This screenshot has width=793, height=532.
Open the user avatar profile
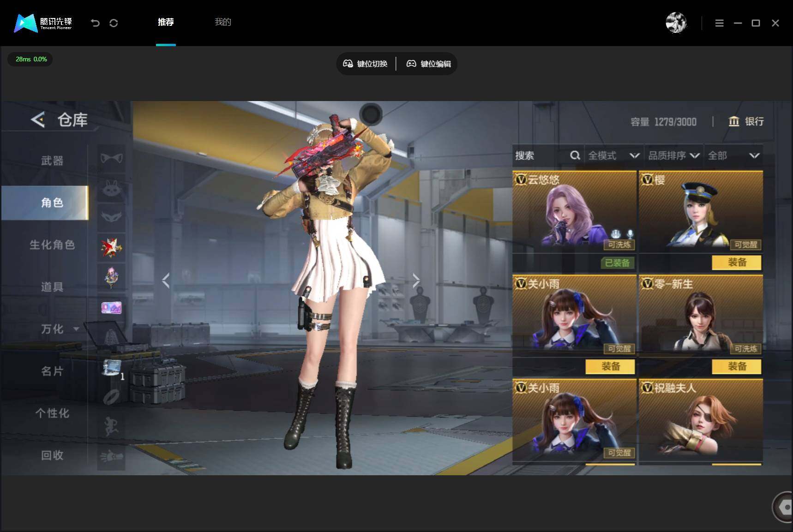[x=676, y=23]
